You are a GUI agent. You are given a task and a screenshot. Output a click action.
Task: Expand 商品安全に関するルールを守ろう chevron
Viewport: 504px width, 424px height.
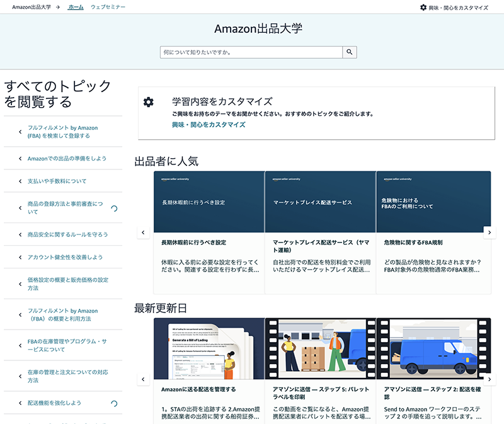20,234
